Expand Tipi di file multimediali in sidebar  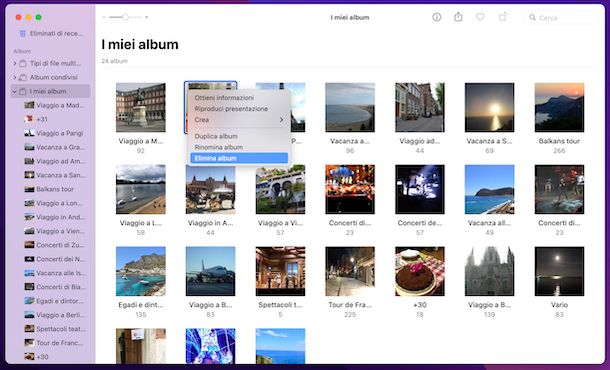pyautogui.click(x=15, y=63)
